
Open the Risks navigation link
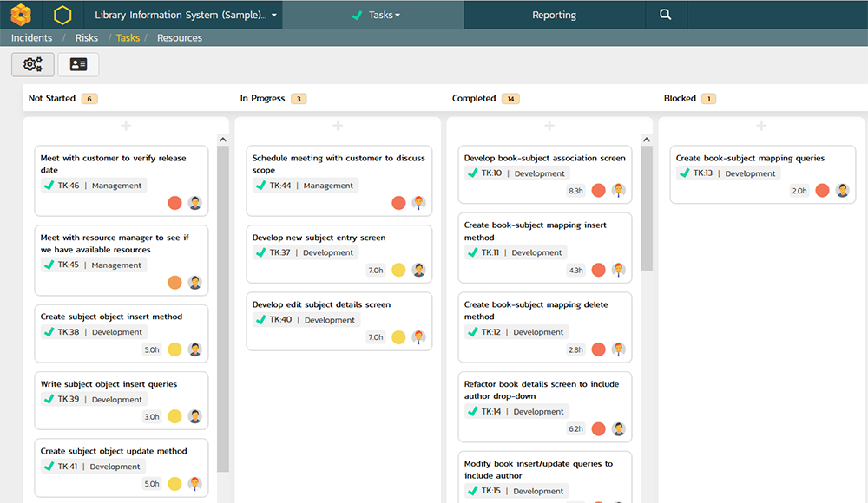click(87, 38)
